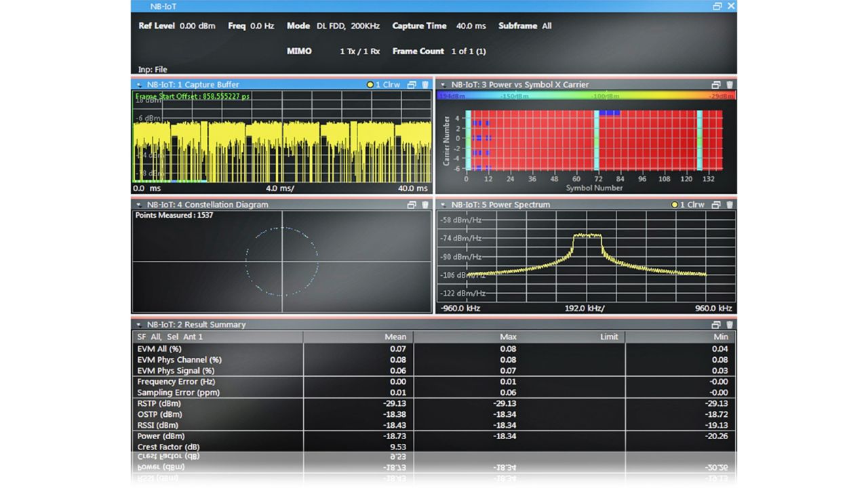Viewport: 868px width, 488px height.
Task: Click the 'Mean' column header in Result Summary
Action: click(x=395, y=337)
